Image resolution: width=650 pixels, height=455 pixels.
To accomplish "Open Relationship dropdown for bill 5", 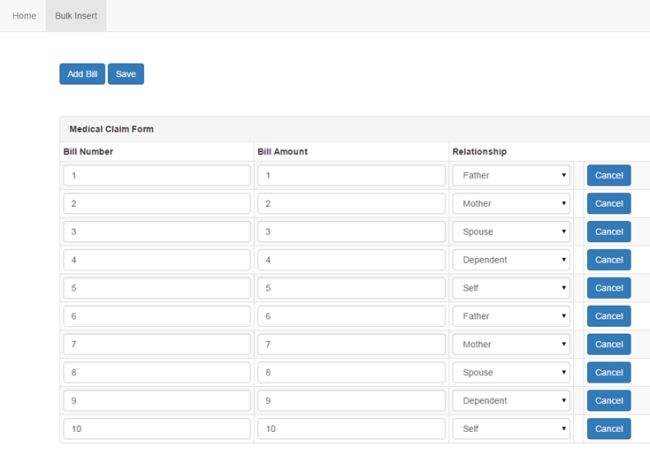I will [x=511, y=288].
